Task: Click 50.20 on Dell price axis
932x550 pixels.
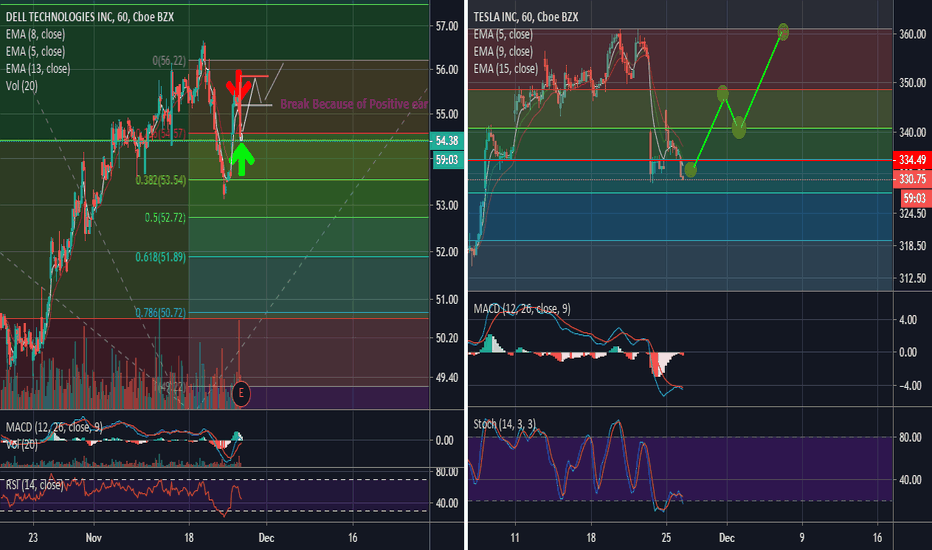Action: coord(447,338)
